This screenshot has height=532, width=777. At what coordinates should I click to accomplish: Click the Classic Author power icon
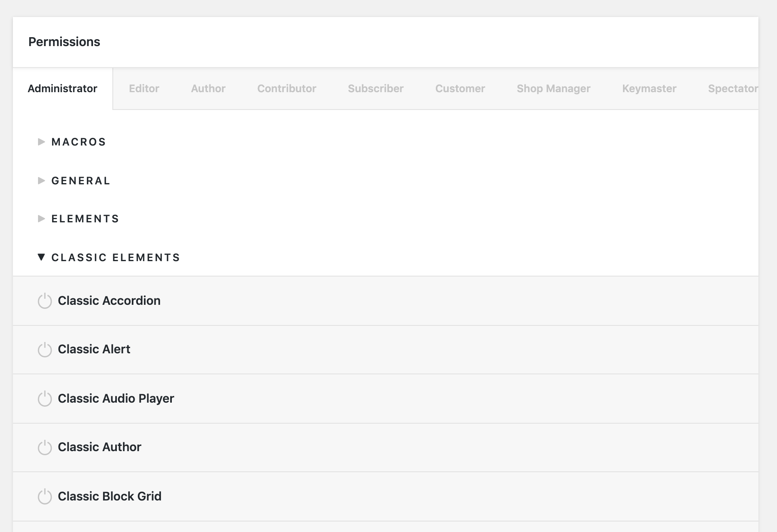coord(44,448)
